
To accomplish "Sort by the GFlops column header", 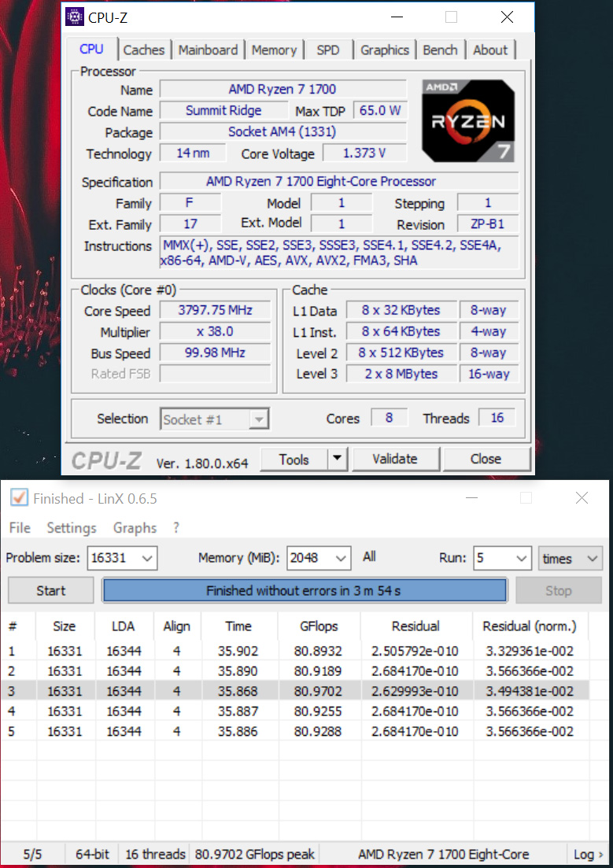I will 319,626.
